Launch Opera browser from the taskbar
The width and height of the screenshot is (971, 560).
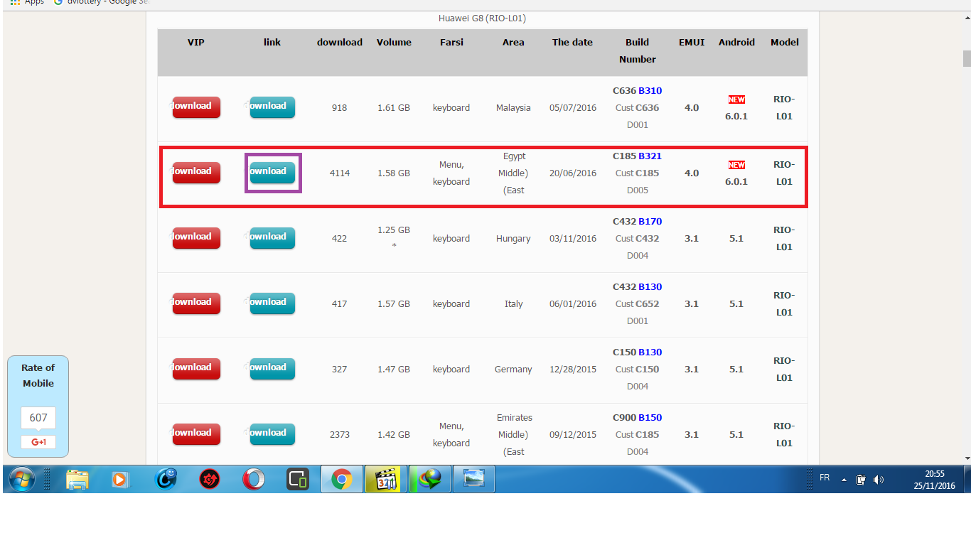254,480
